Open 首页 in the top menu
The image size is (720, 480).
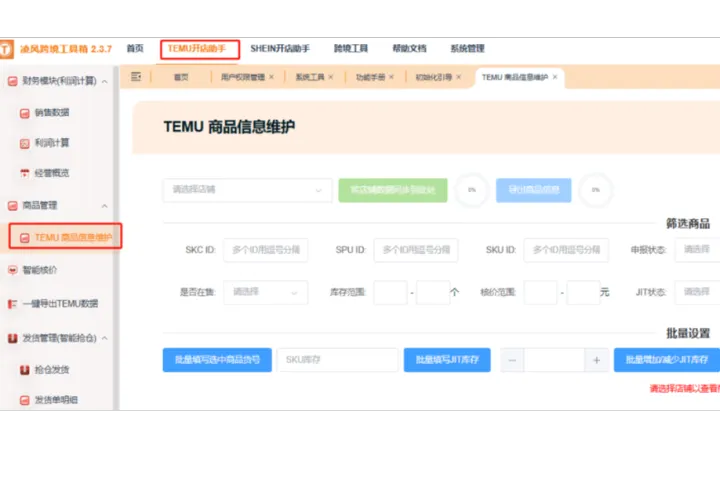135,48
